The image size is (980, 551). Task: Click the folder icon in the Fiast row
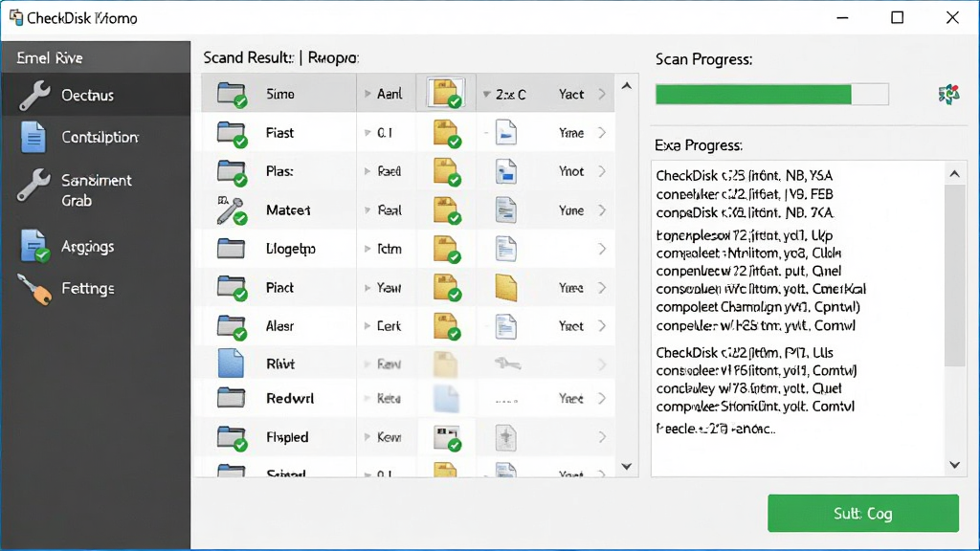pyautogui.click(x=232, y=133)
